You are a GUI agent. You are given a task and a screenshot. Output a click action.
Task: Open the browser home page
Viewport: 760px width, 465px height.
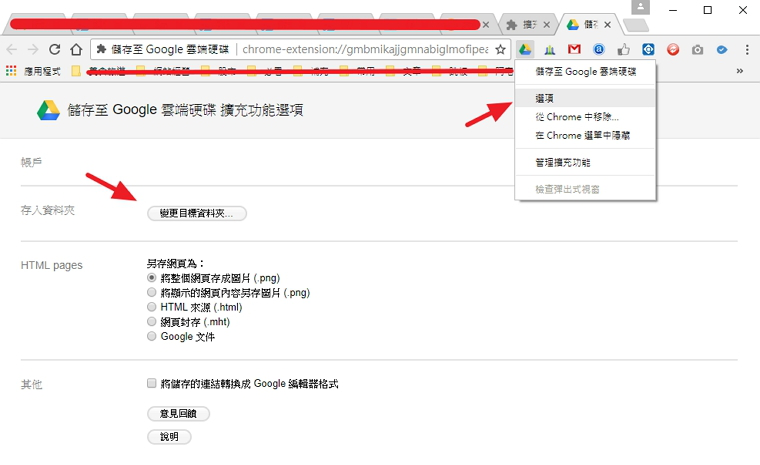point(76,49)
